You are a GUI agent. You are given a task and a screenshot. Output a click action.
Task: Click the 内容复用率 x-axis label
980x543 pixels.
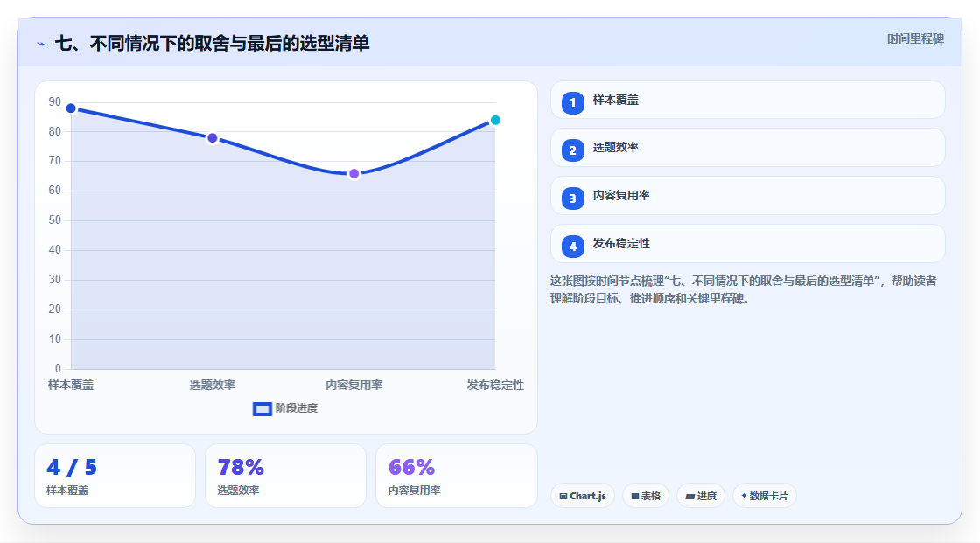coord(353,385)
